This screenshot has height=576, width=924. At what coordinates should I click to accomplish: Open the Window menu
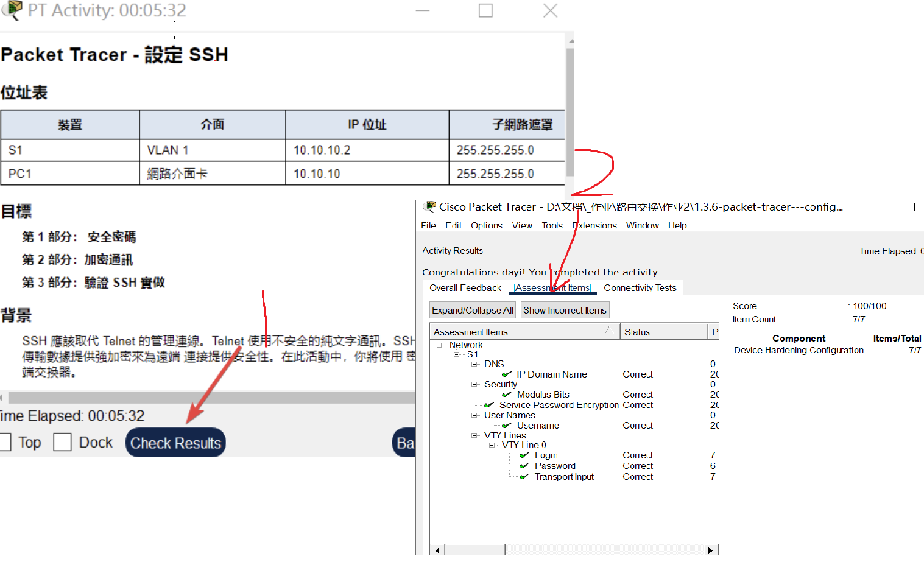coord(642,225)
